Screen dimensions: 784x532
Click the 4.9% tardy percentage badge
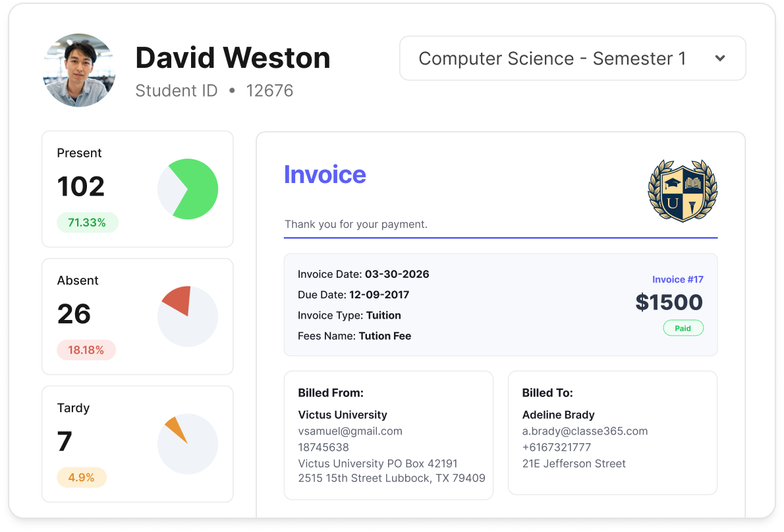point(82,477)
